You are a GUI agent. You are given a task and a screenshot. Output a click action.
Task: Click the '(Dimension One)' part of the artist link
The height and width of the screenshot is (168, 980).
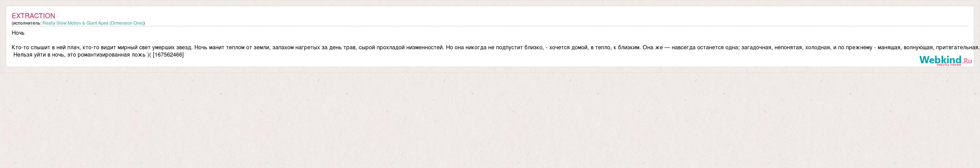126,23
